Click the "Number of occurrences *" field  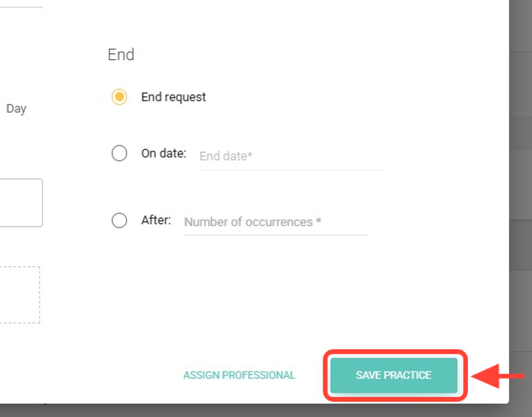tap(275, 222)
